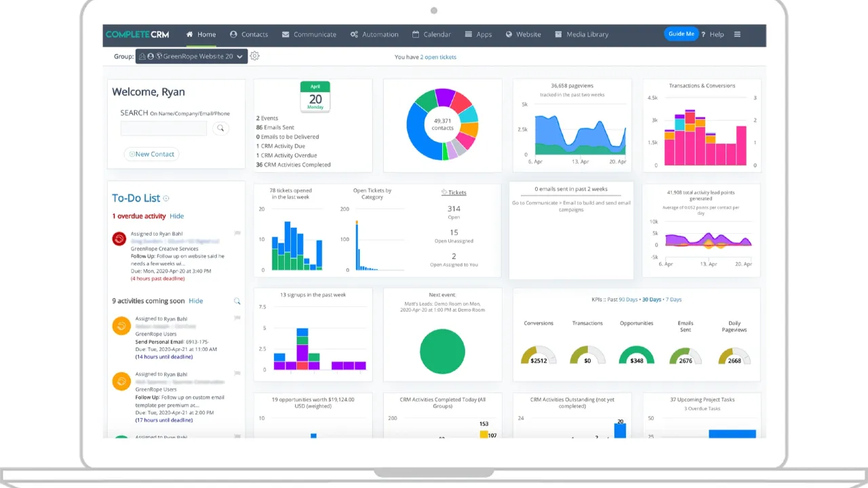The height and width of the screenshot is (488, 868).
Task: Hide the activities coming soon section
Action: click(x=195, y=301)
